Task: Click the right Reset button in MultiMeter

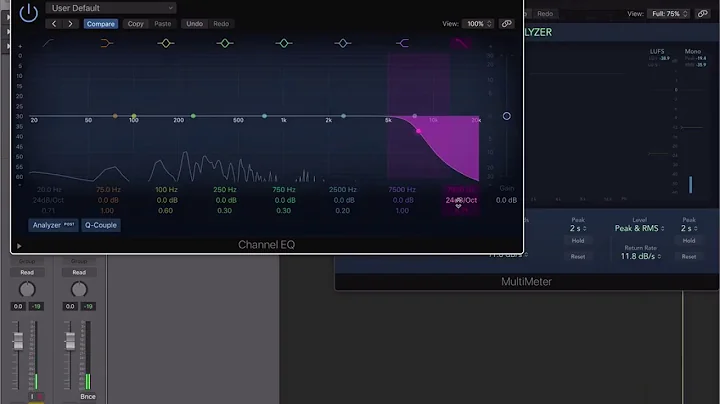Action: coord(689,257)
